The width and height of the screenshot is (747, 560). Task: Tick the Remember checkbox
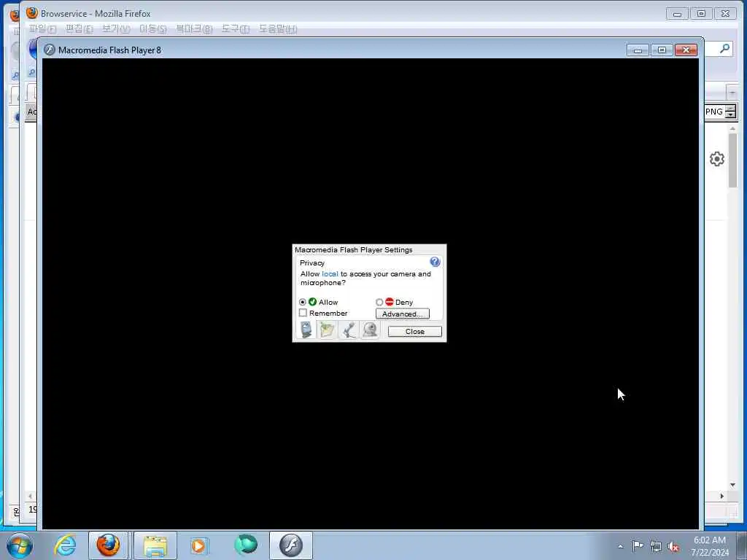(x=303, y=313)
